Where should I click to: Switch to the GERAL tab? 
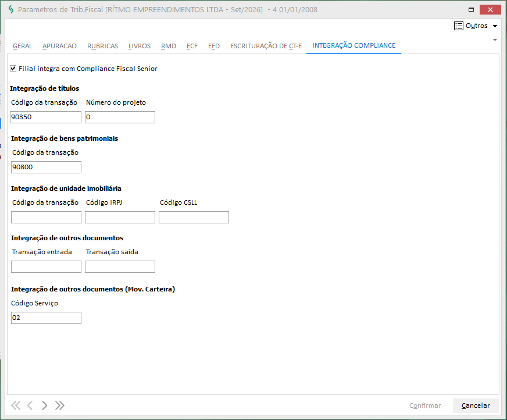[x=22, y=46]
